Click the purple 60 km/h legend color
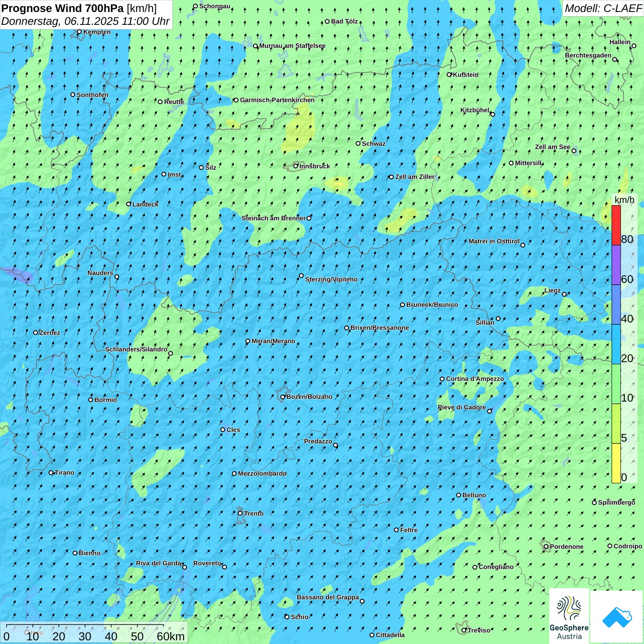The width and height of the screenshot is (644, 644). click(616, 264)
